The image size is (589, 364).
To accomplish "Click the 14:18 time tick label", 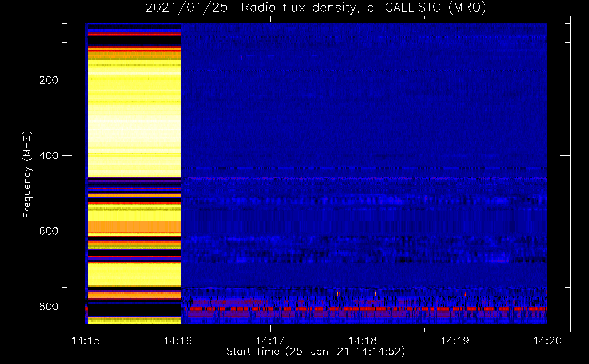I will click(x=363, y=341).
